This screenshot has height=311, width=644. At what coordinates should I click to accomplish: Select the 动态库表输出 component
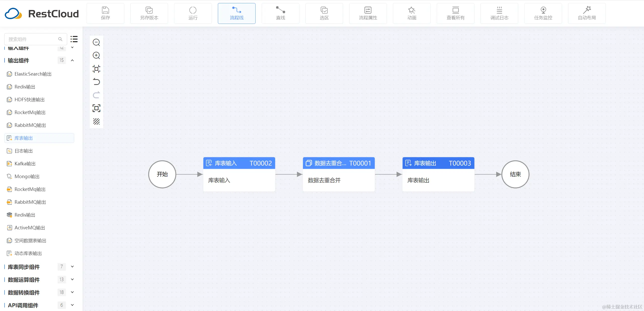pyautogui.click(x=28, y=253)
